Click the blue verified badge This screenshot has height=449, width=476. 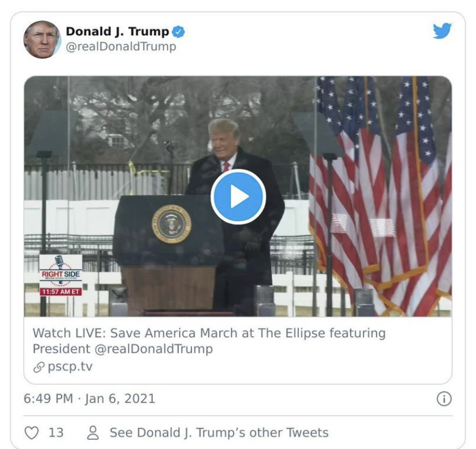click(178, 32)
